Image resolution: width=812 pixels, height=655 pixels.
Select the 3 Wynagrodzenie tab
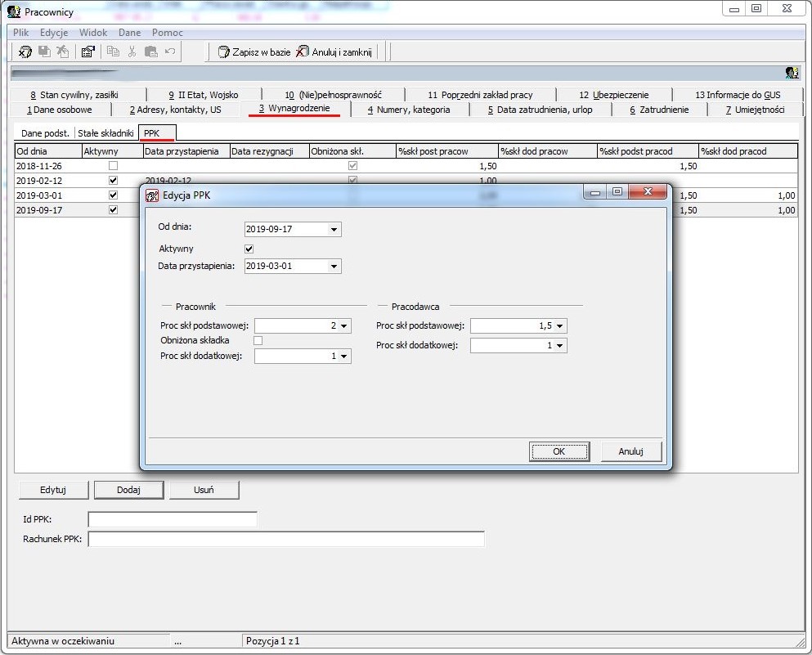click(294, 109)
